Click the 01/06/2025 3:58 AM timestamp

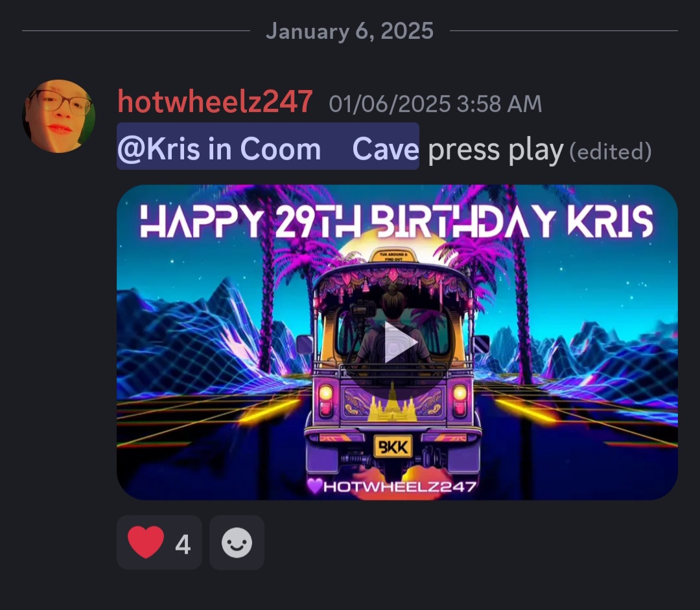click(436, 104)
